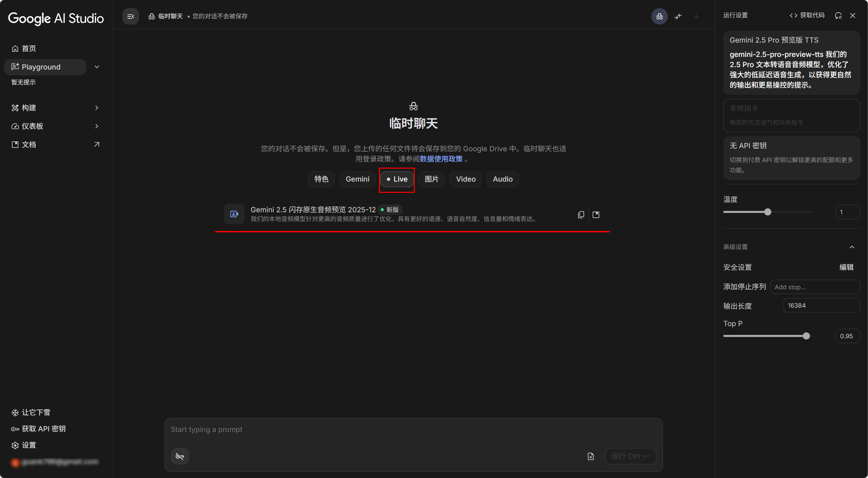Click the video camera icon on the model card
The image size is (868, 478).
(234, 214)
